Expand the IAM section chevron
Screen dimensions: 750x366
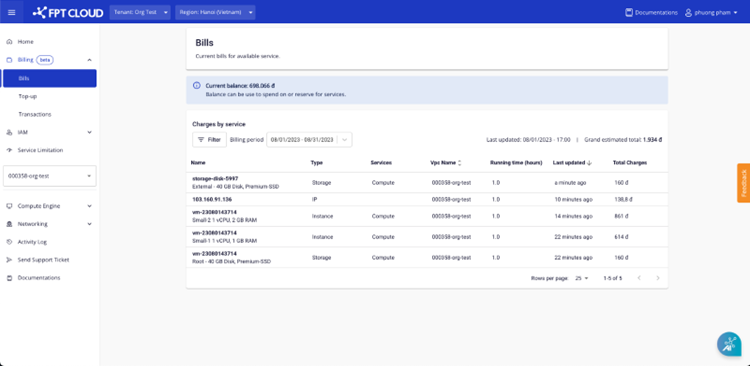pyautogui.click(x=89, y=132)
